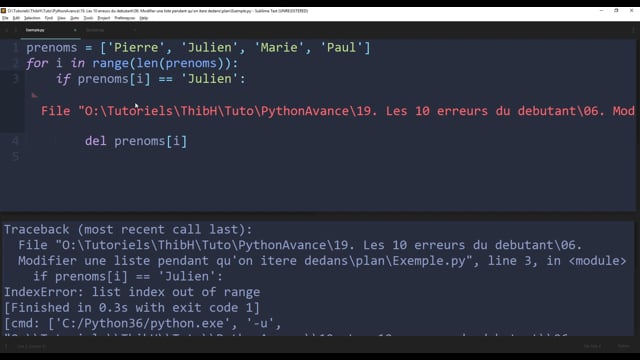Minimize the Sublime Text window
The height and width of the screenshot is (360, 640).
601,11
